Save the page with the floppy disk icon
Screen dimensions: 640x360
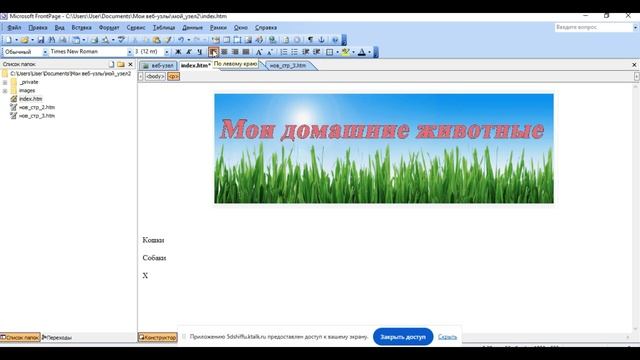coord(41,40)
